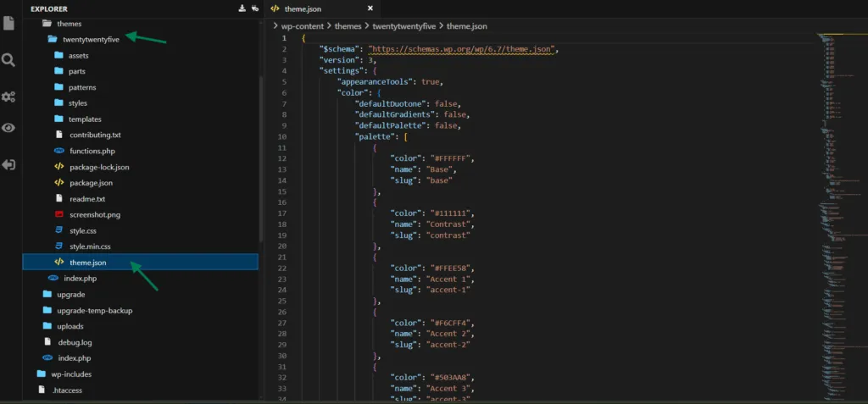Click twentytwentyfive in the breadcrumb
868x404 pixels.
pyautogui.click(x=404, y=26)
